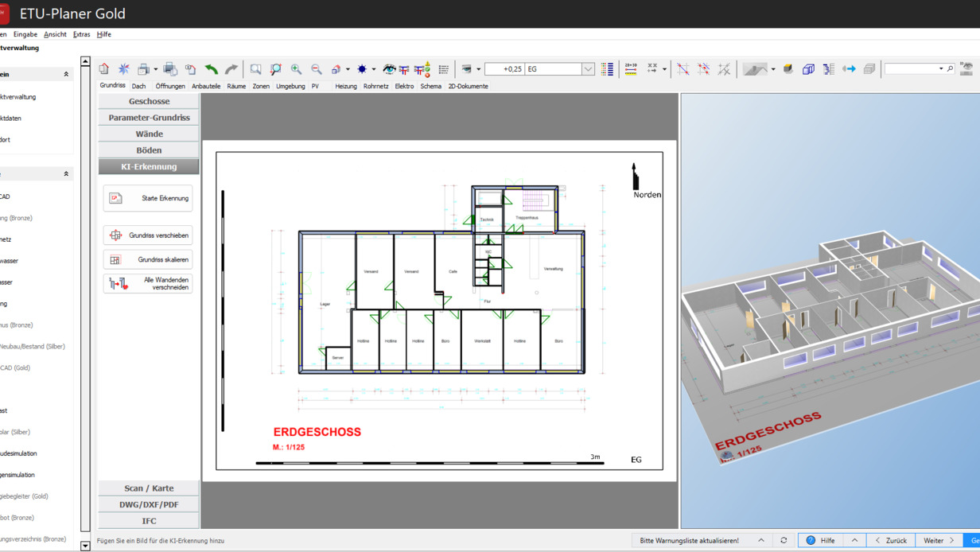Open the Wände panel section
Viewport: 980px width, 552px height.
(x=149, y=134)
